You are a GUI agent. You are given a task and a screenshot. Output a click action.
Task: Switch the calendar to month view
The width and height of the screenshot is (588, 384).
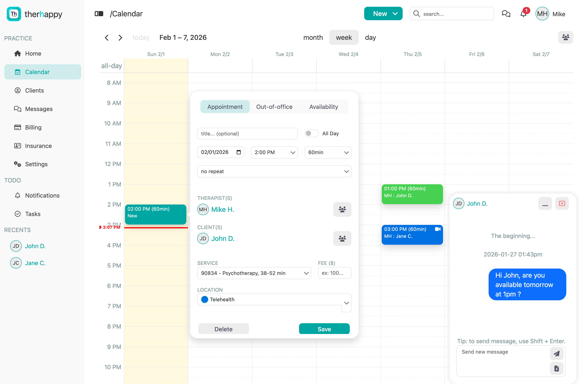(313, 37)
